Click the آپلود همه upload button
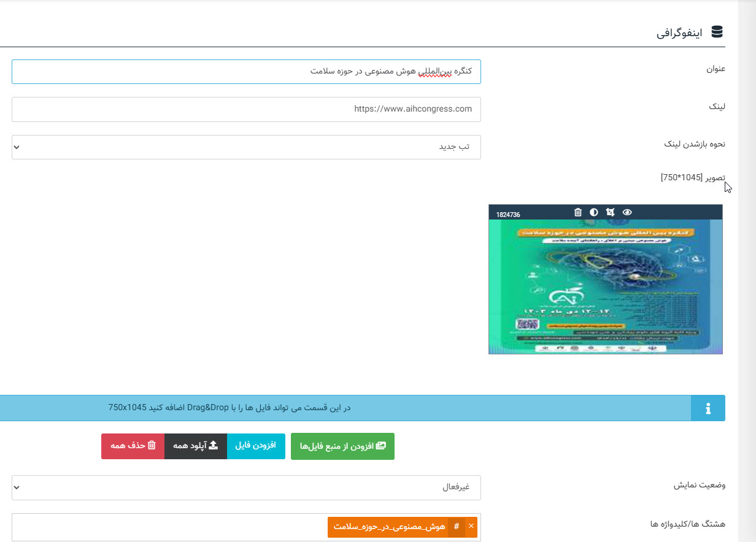The height and width of the screenshot is (542, 756). [x=195, y=446]
